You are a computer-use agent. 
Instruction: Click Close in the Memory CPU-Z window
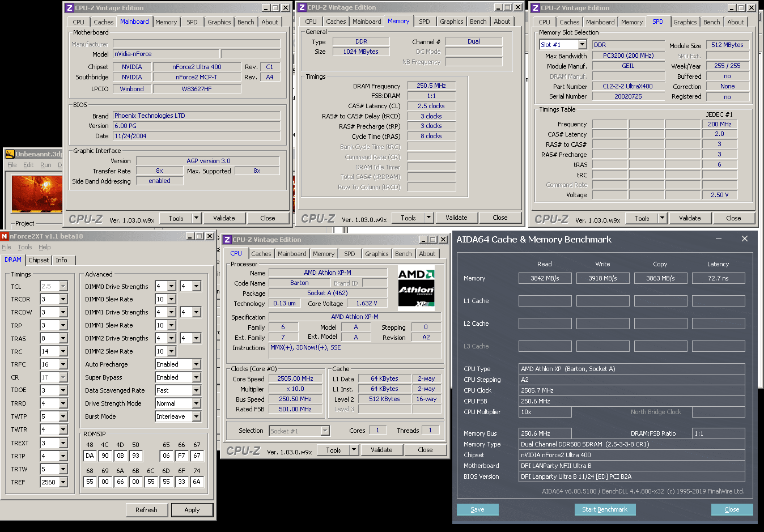500,218
